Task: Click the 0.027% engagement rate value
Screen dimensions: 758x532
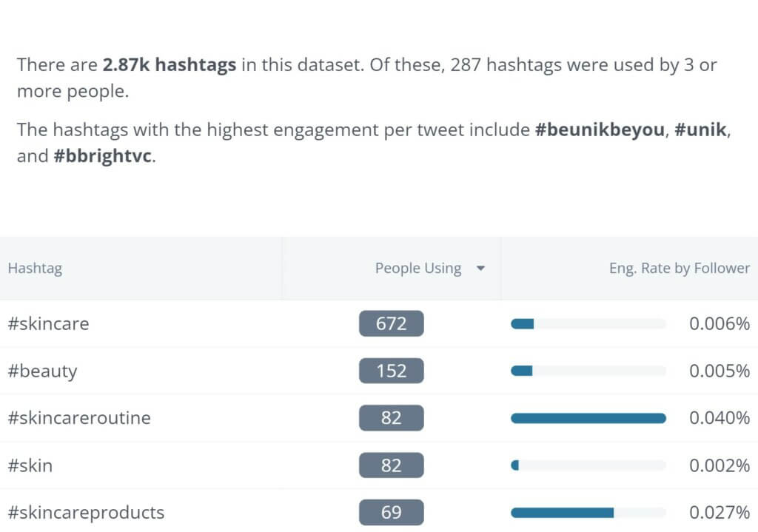Action: [720, 512]
